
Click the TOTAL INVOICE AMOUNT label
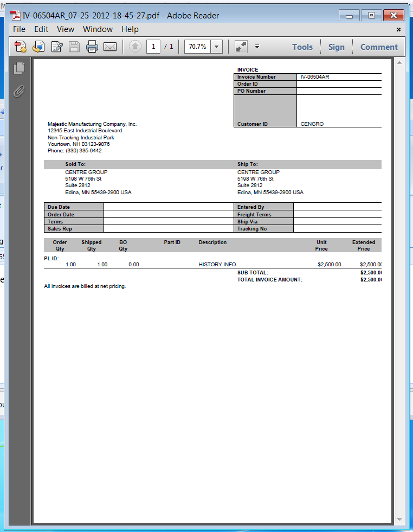coord(269,280)
